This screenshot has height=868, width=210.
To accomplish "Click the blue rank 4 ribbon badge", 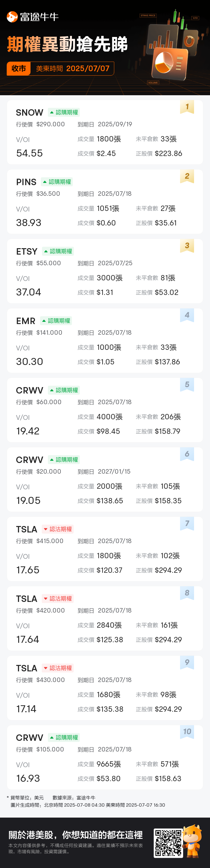I will pyautogui.click(x=187, y=315).
